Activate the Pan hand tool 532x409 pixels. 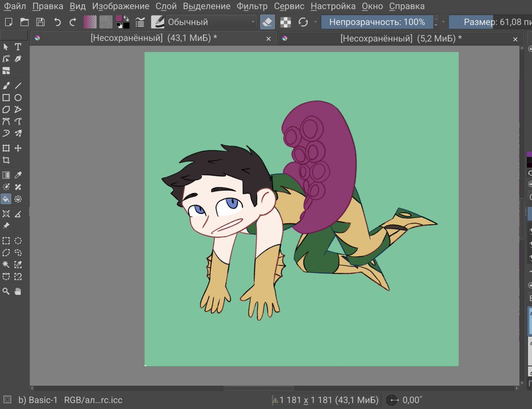[18, 291]
